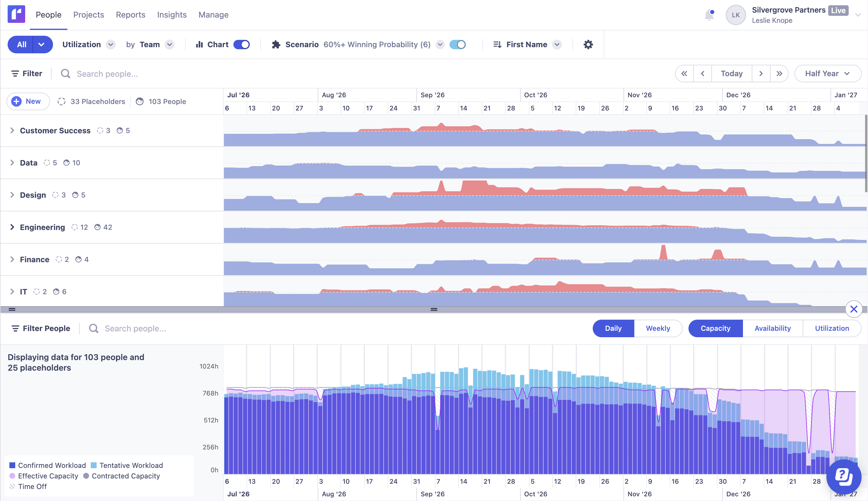This screenshot has width=868, height=501.
Task: Select Capacity chart mode
Action: (715, 328)
